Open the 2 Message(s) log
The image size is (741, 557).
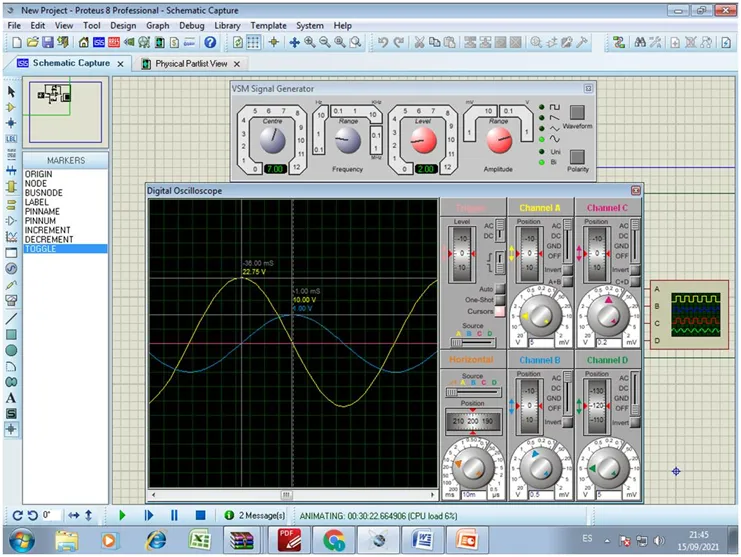pos(255,515)
